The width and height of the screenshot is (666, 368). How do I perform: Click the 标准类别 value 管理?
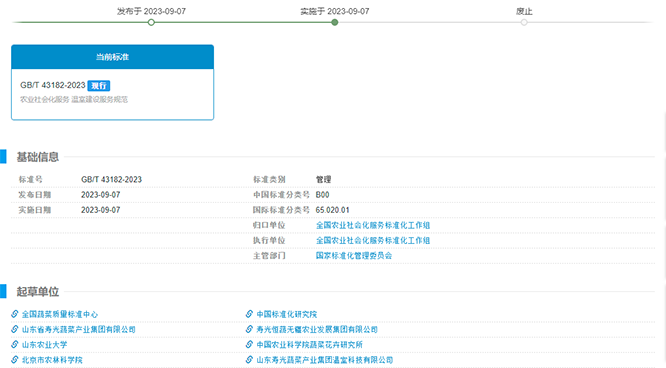(x=323, y=180)
